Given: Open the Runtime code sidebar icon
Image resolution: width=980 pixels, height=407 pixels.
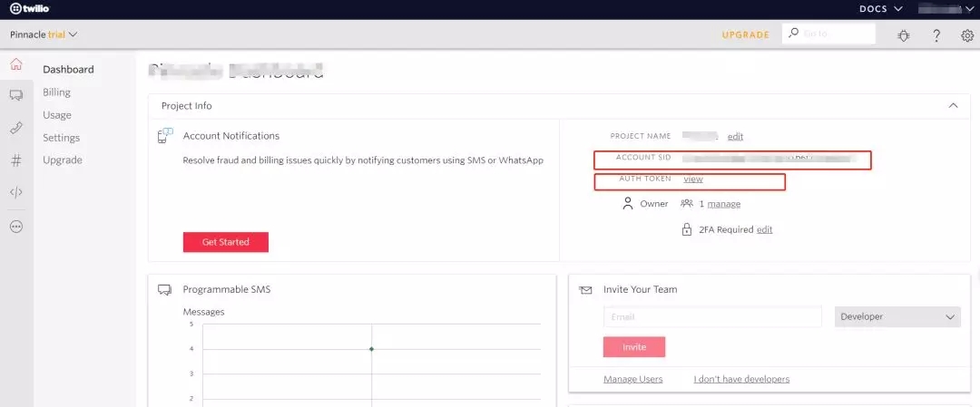Looking at the screenshot, I should click(x=16, y=192).
